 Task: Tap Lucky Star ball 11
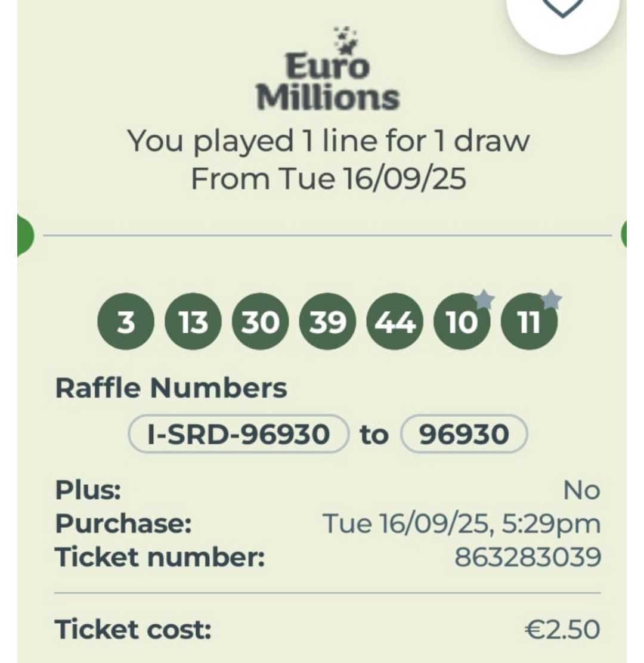click(x=530, y=322)
